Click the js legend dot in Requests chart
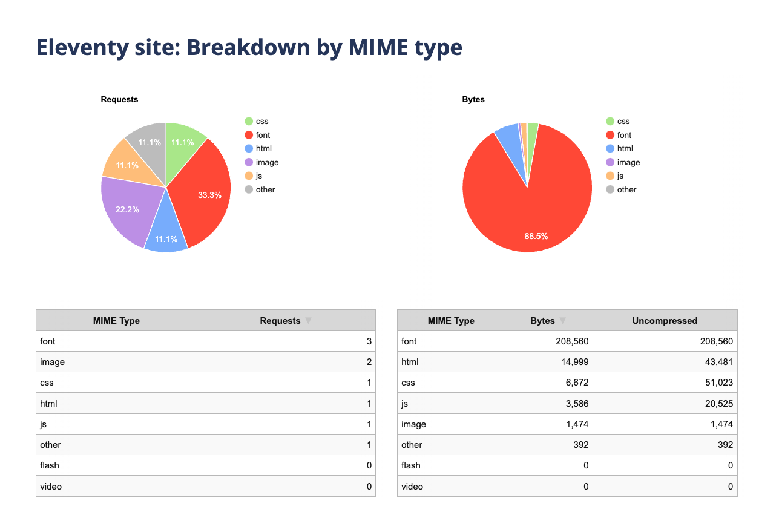Image resolution: width=779 pixels, height=532 pixels. pos(249,176)
